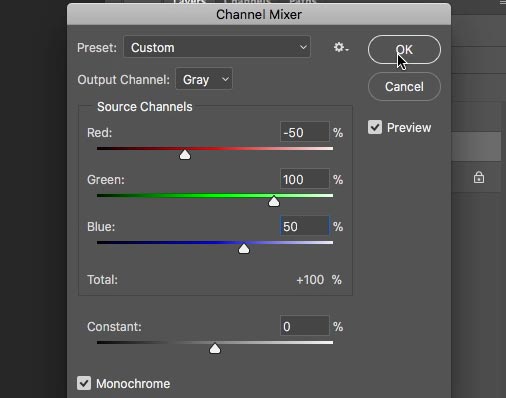Click the Channels tab behind the dialog
Screen dimensions: 506x398
tap(248, 2)
